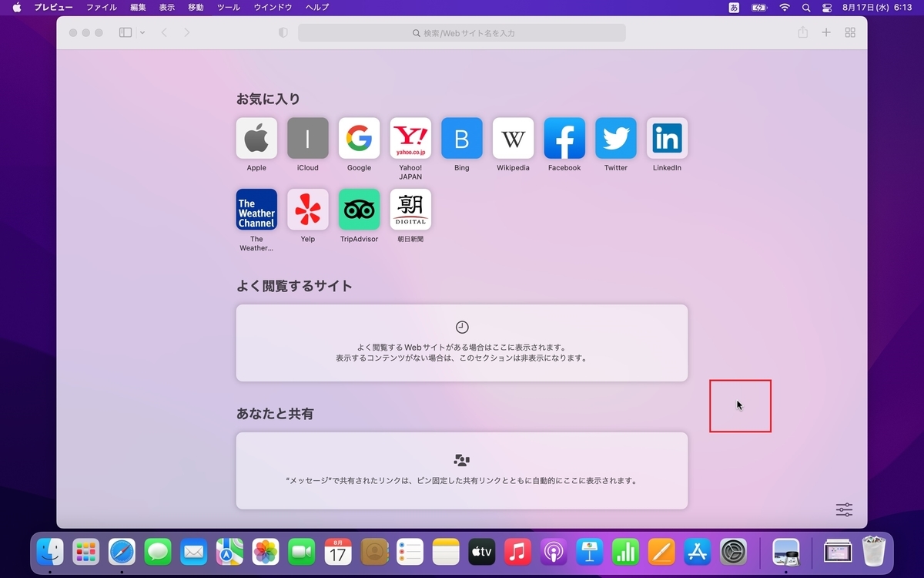Open the Yelp favorite

[x=308, y=210]
